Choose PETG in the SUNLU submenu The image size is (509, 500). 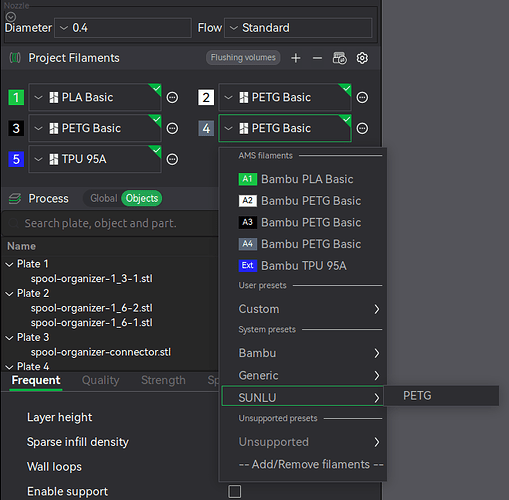tap(441, 396)
